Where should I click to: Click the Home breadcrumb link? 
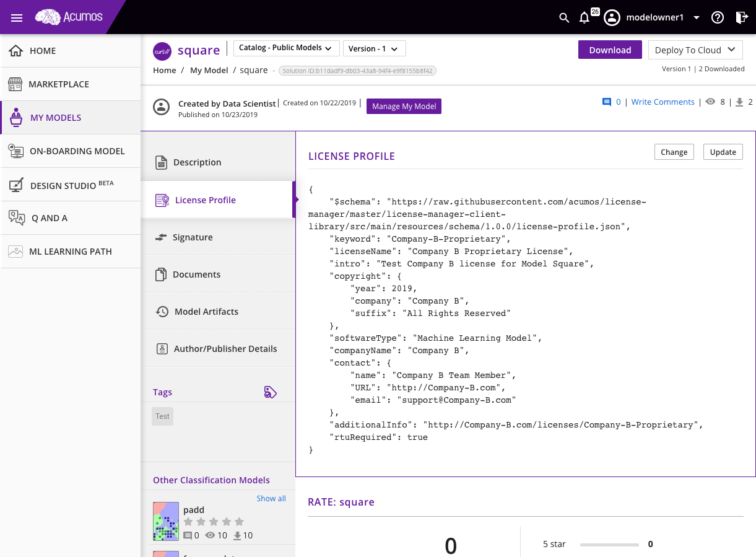click(165, 71)
